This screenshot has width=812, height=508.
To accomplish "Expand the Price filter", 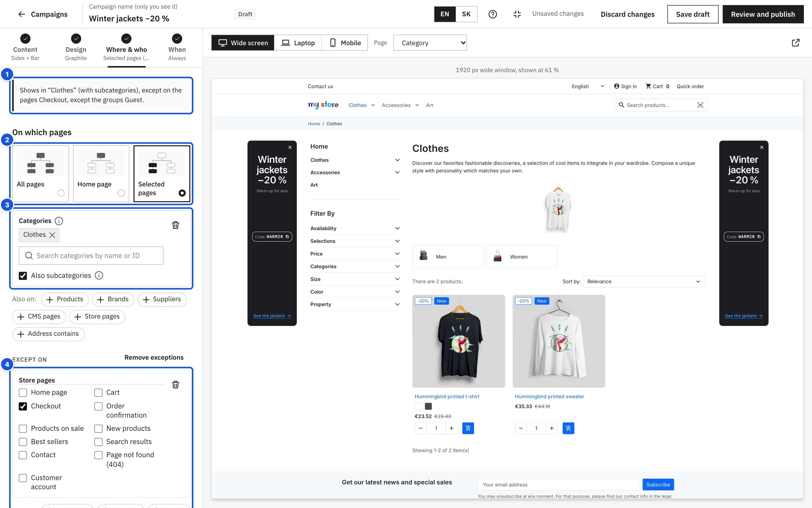I will pyautogui.click(x=355, y=254).
